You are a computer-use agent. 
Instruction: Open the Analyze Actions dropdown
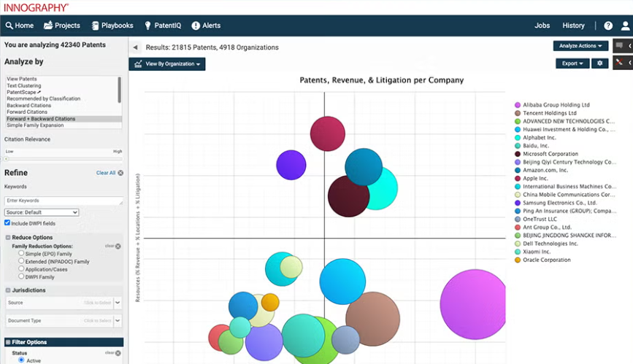pyautogui.click(x=580, y=46)
